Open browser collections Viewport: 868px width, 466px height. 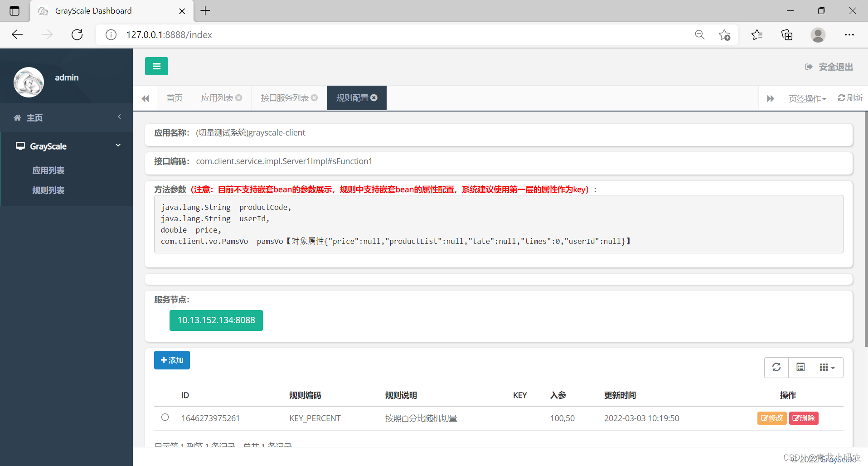[x=787, y=35]
